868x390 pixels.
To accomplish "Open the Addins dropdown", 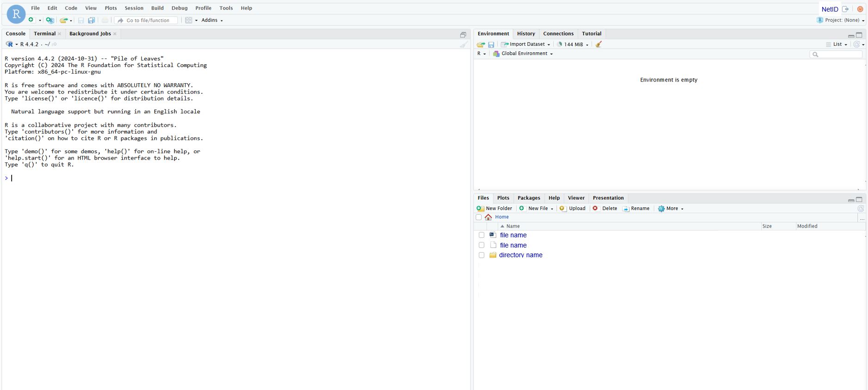I will click(212, 20).
